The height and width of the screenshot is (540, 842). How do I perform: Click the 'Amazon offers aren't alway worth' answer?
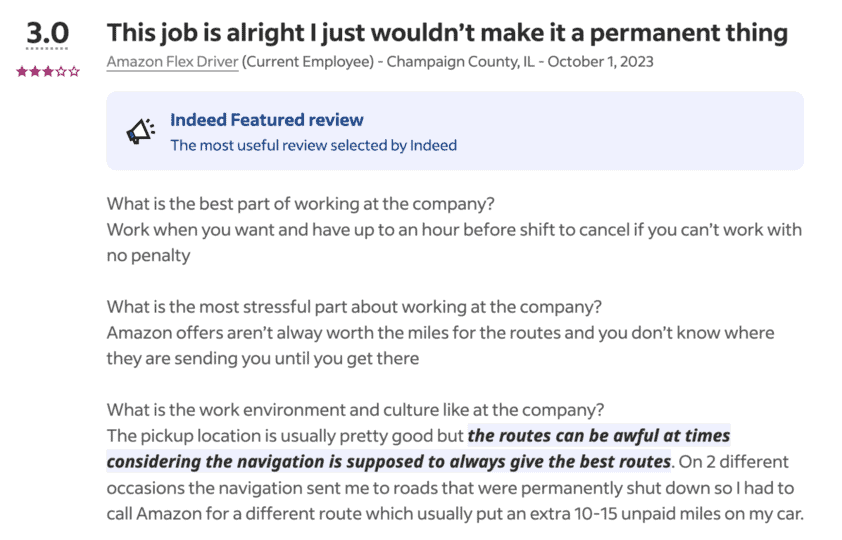coord(440,332)
